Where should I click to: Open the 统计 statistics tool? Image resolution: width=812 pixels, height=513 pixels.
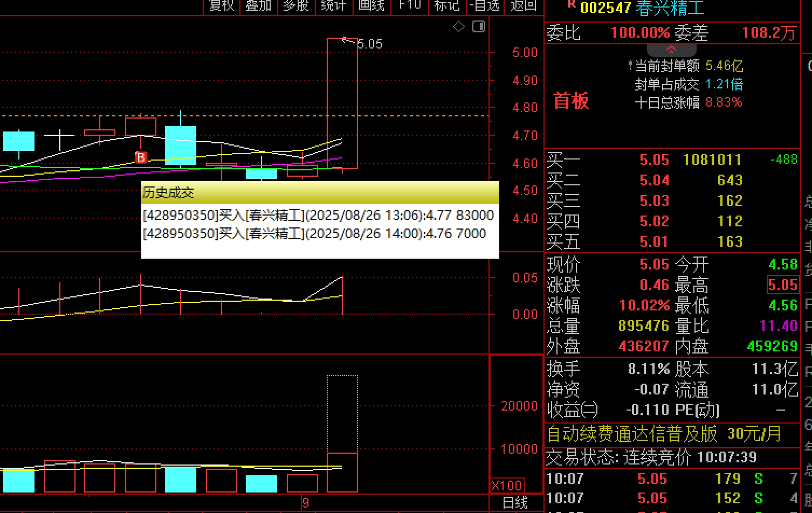pos(333,5)
